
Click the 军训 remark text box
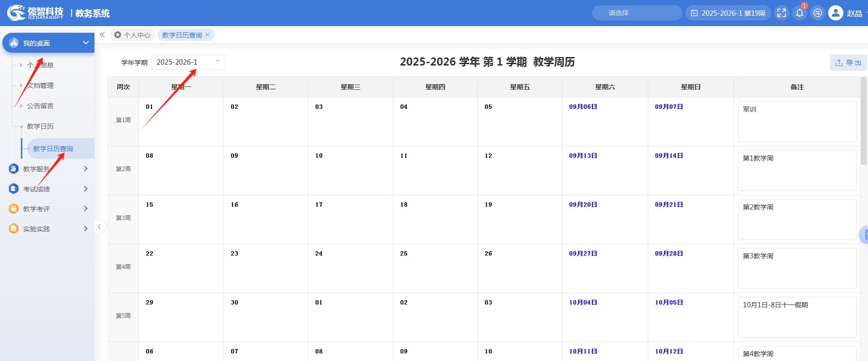click(797, 121)
